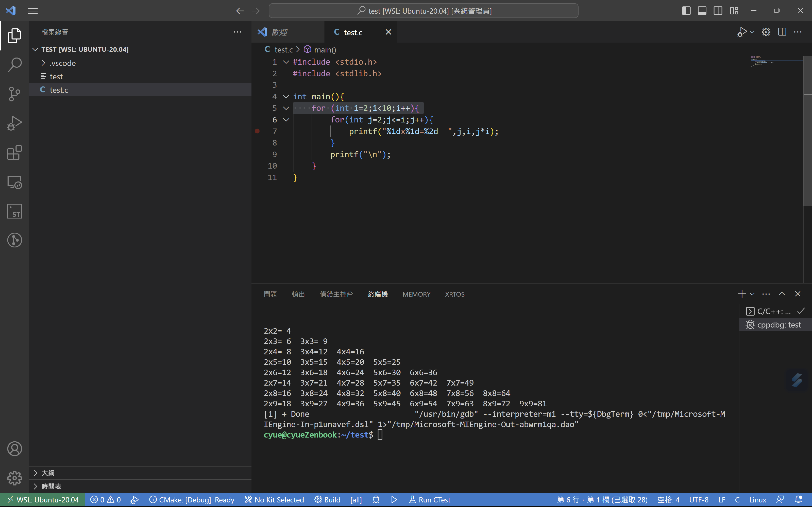
Task: Open the Remote Explorer view
Action: tap(14, 182)
